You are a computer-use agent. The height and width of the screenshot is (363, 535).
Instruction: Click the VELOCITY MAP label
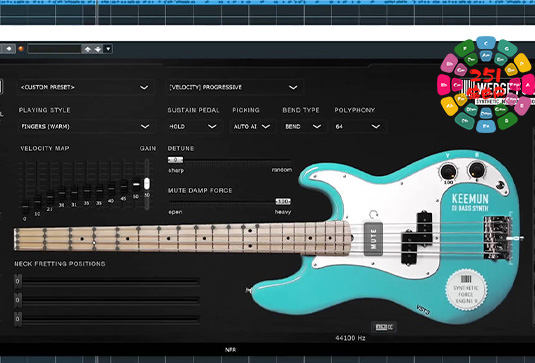[x=45, y=148]
